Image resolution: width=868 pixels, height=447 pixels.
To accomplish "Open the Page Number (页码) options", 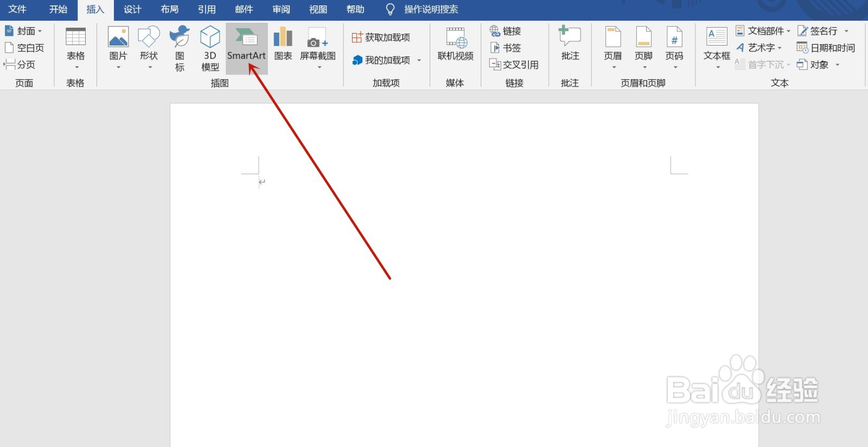I will pyautogui.click(x=674, y=49).
